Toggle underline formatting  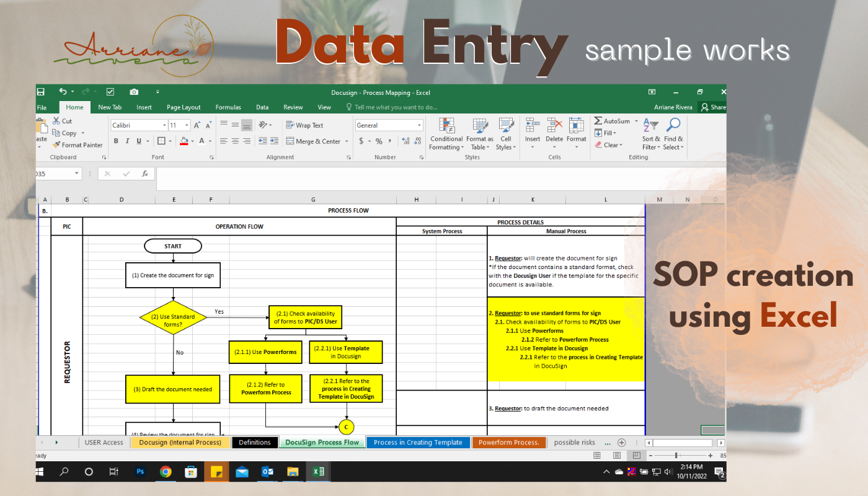click(x=139, y=141)
